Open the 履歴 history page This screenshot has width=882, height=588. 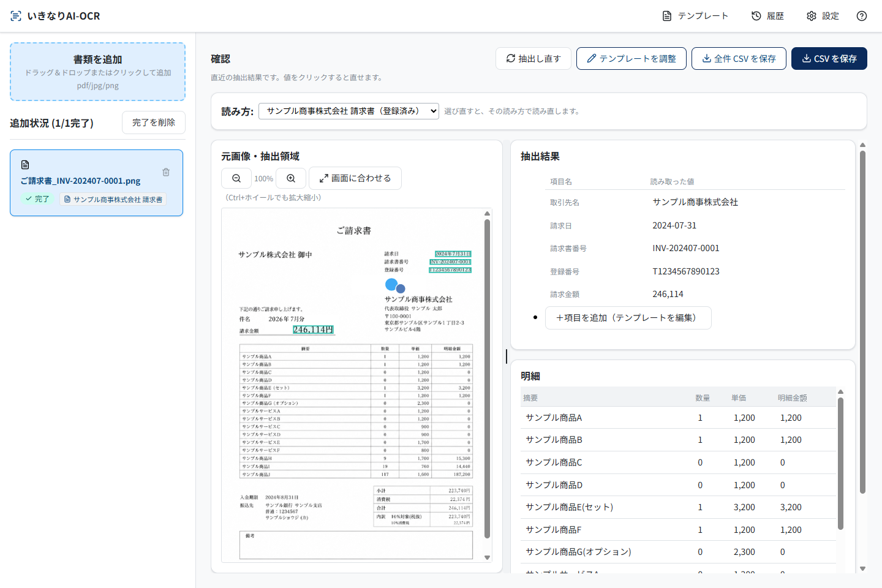[767, 16]
